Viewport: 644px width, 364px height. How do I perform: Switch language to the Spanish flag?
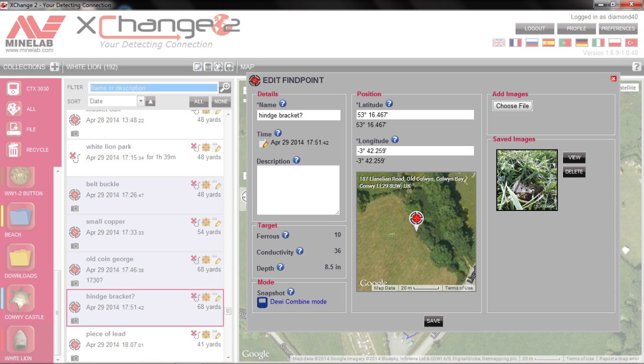548,43
